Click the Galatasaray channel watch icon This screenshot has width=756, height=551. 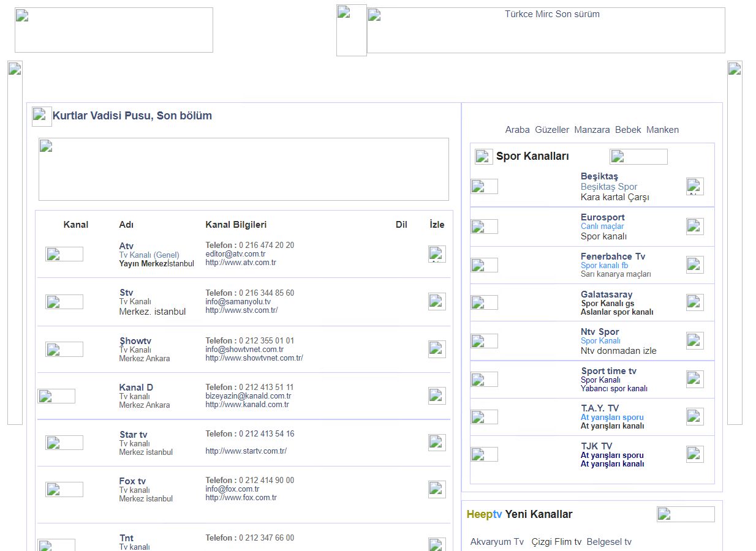(x=695, y=302)
